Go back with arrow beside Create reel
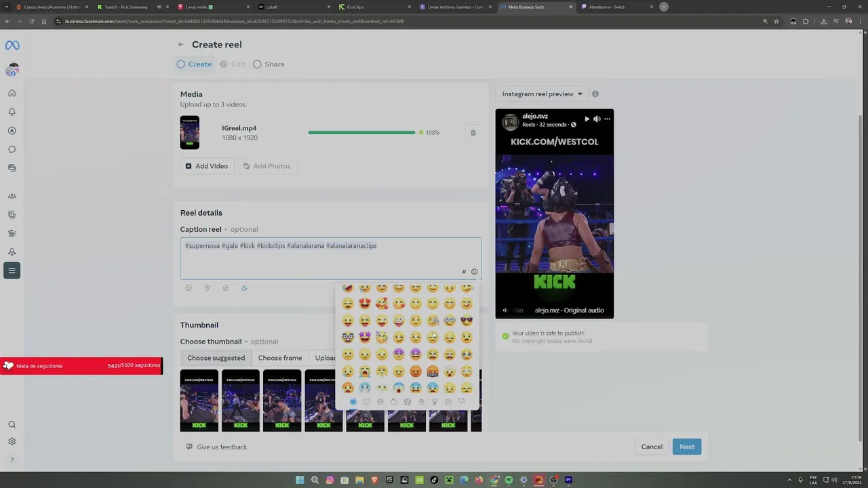The image size is (868, 488). 181,45
